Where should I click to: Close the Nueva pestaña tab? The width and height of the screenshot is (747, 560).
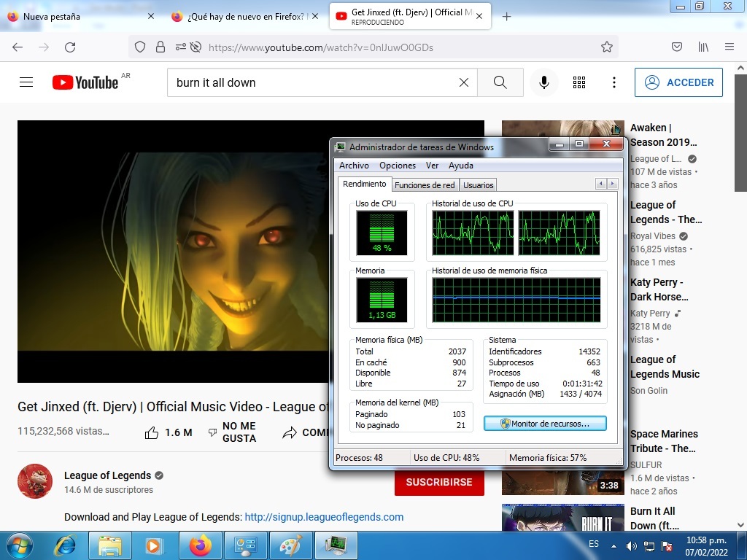151,16
